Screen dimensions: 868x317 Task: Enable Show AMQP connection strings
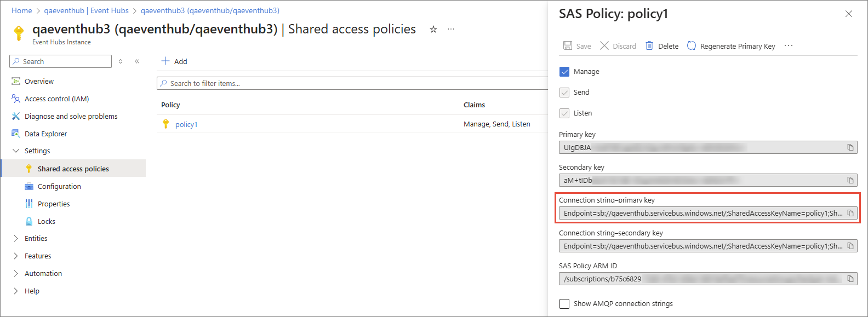(564, 304)
